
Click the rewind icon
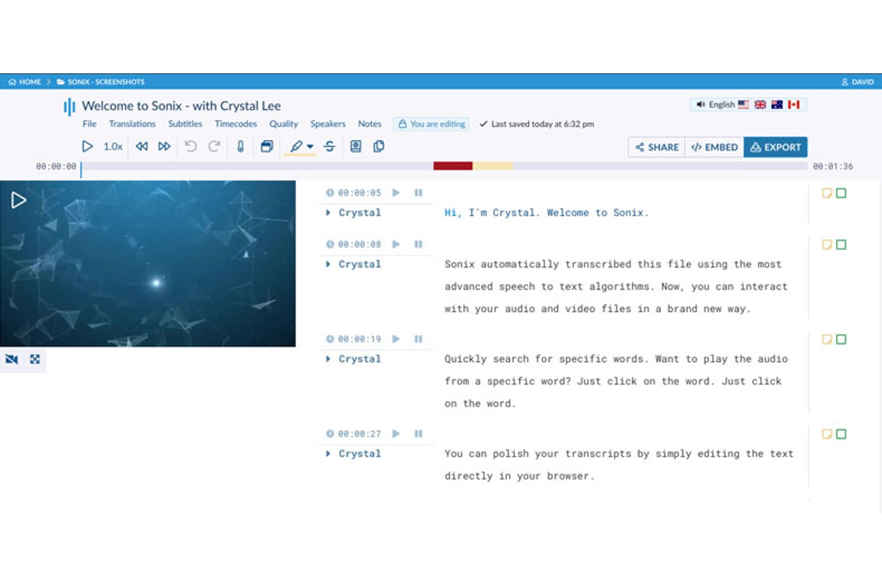click(x=141, y=147)
